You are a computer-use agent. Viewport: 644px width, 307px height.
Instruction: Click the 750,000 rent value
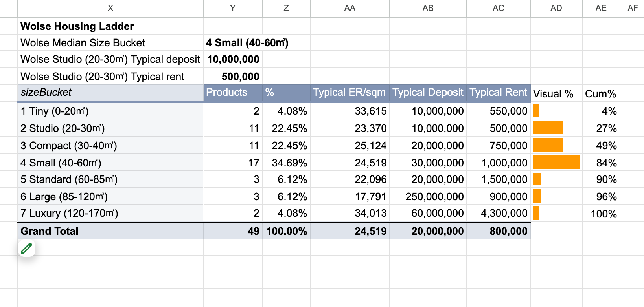[x=499, y=146]
